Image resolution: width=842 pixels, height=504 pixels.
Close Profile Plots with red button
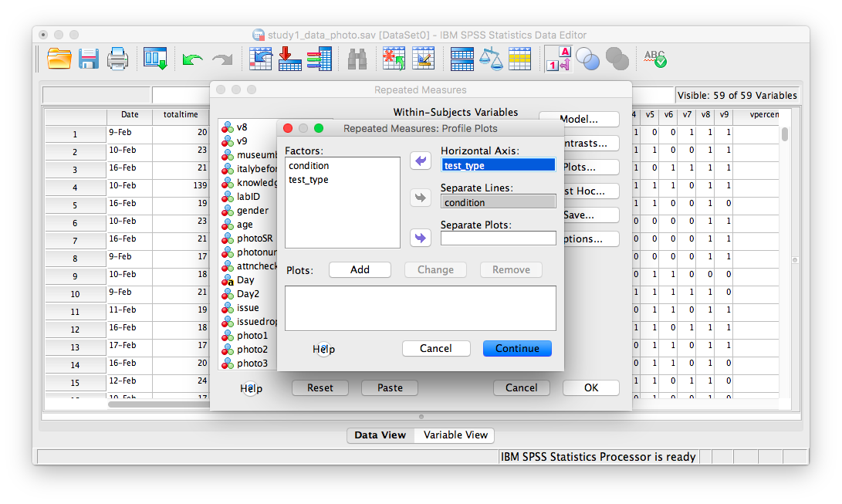(288, 128)
